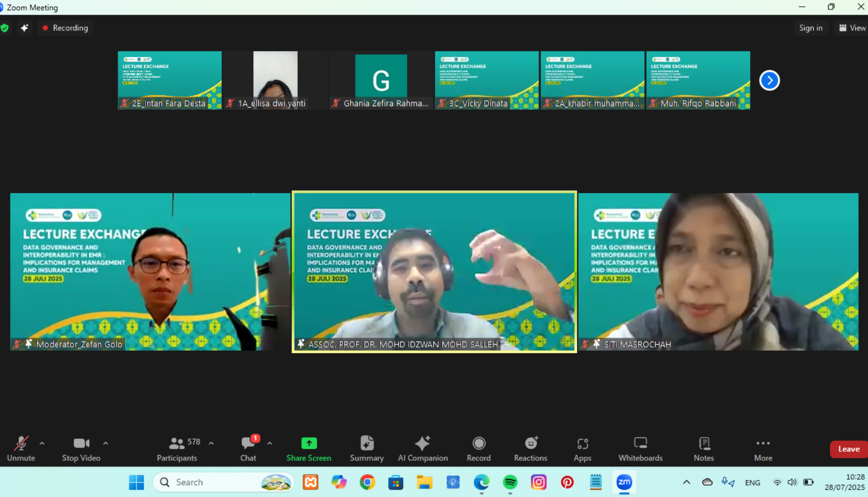Select Muh. Rifqo Rabbani thumbnail

tap(698, 80)
